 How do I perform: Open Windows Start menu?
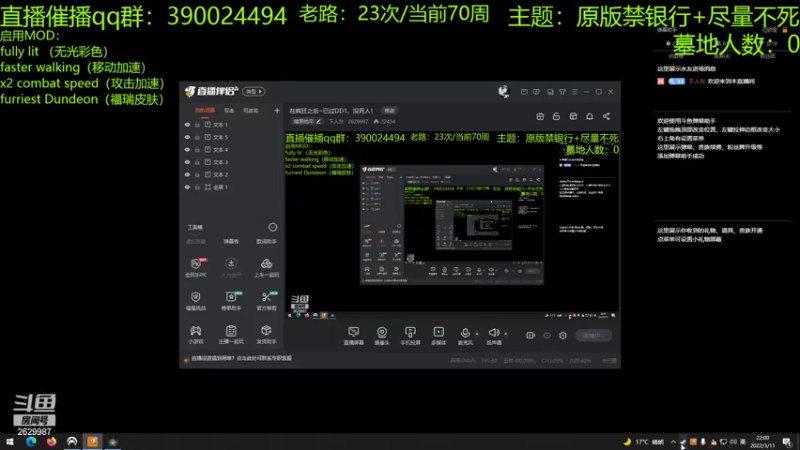(x=10, y=442)
